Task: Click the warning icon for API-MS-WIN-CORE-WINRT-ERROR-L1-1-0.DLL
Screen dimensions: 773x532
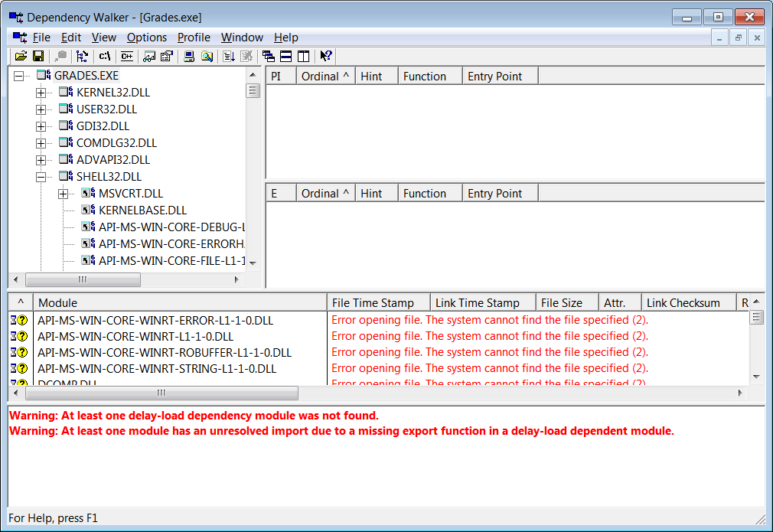Action: tap(19, 321)
